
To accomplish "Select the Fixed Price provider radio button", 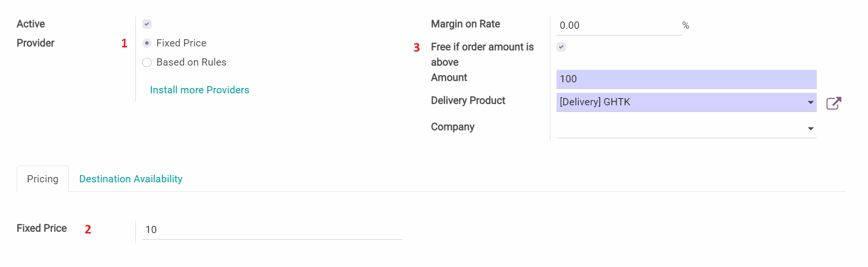I will click(147, 43).
